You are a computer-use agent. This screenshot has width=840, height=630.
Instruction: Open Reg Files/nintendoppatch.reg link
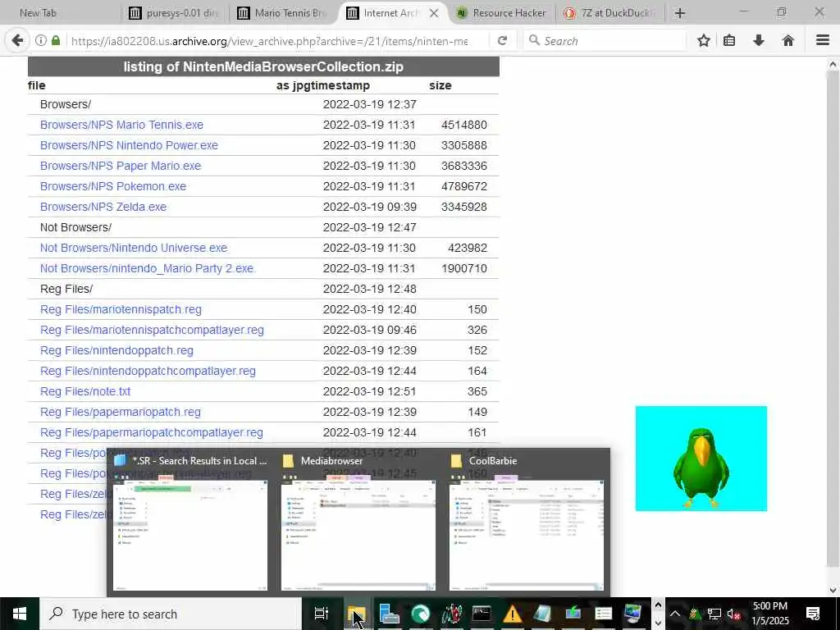click(x=116, y=350)
